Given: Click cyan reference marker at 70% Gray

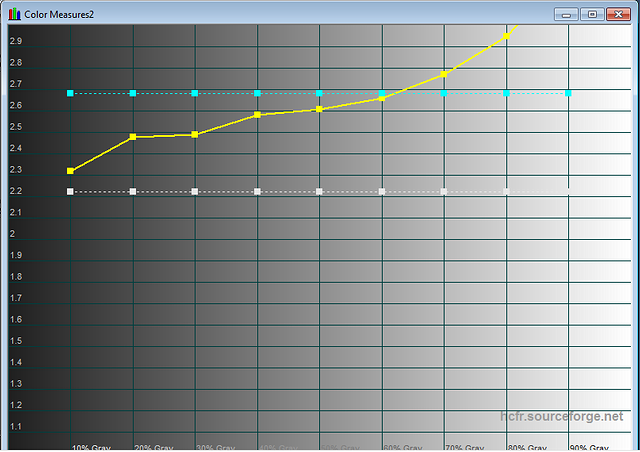Looking at the screenshot, I should pos(444,93).
